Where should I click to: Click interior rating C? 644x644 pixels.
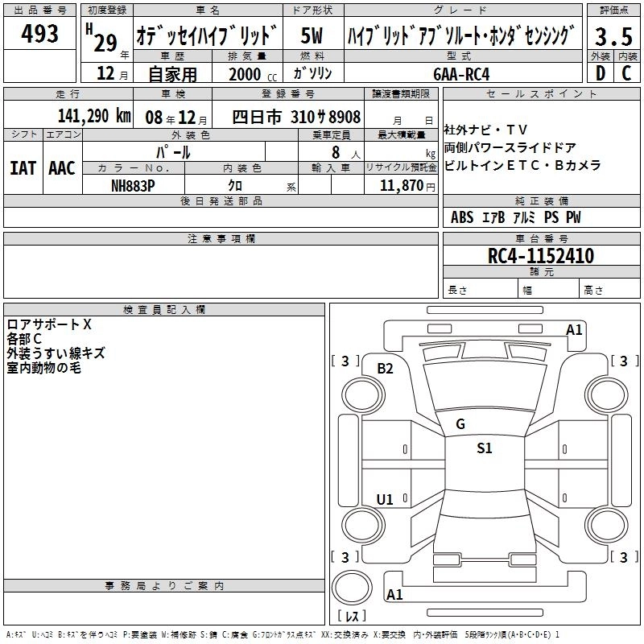click(626, 73)
